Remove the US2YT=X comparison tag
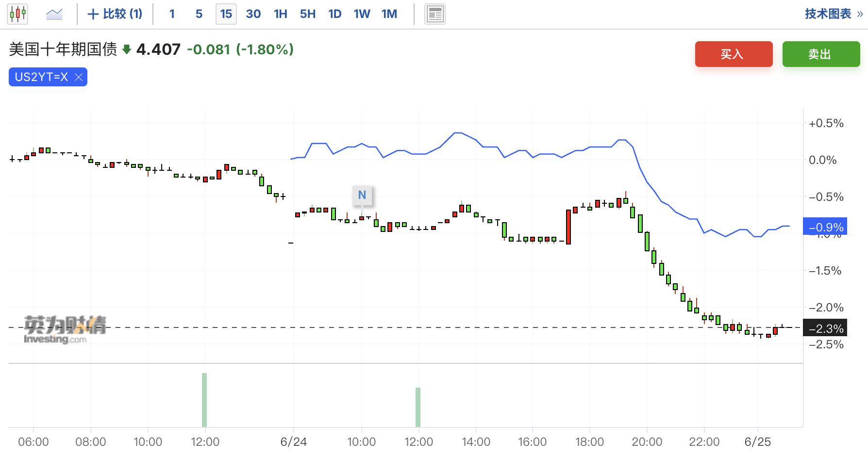 (79, 77)
